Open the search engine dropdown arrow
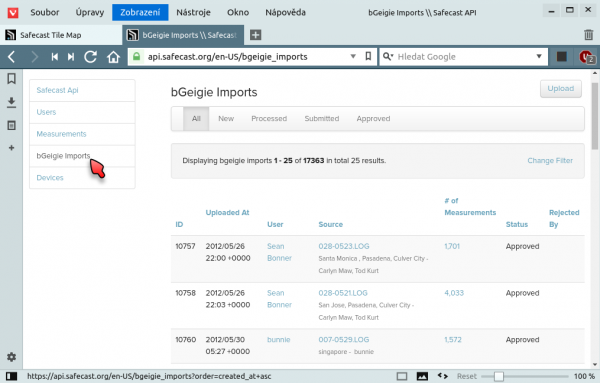The image size is (600, 383). point(539,57)
